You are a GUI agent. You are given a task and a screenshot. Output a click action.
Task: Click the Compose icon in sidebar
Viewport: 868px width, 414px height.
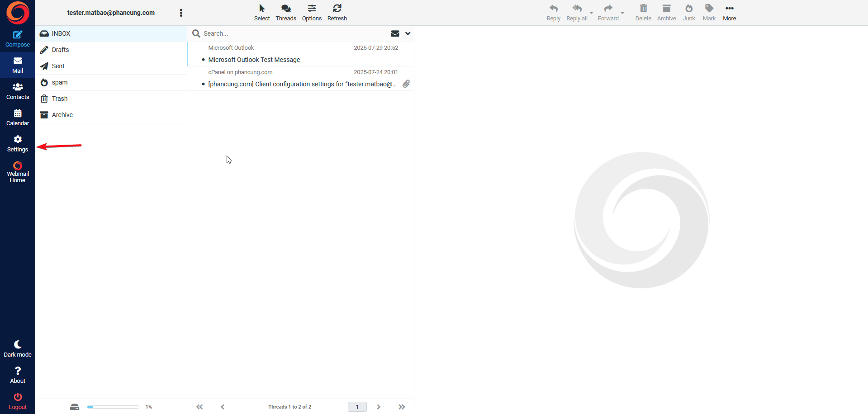[x=18, y=35]
